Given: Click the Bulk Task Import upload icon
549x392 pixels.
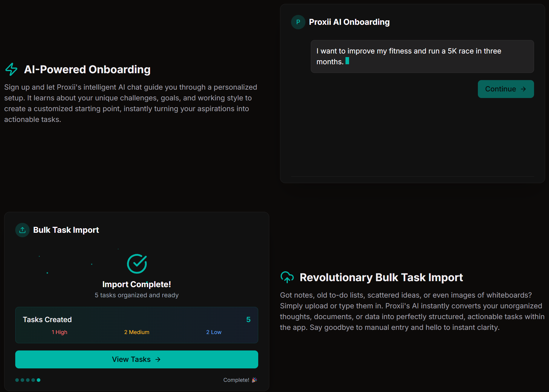Looking at the screenshot, I should 22,230.
